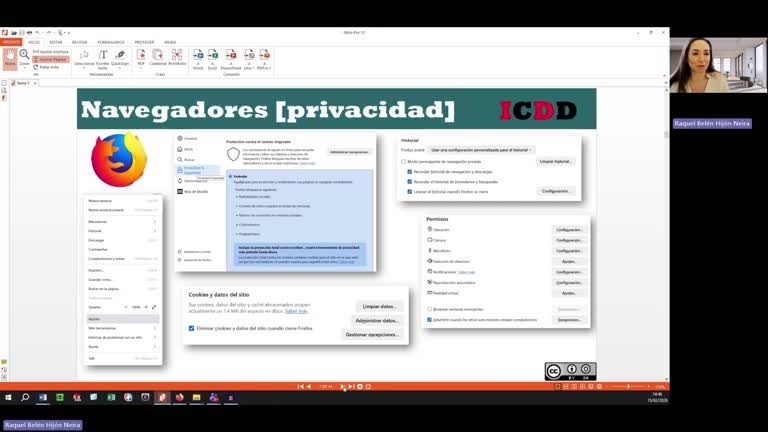Expand the Zoom tool dropdown arrow
This screenshot has width=768, height=432.
pos(24,68)
